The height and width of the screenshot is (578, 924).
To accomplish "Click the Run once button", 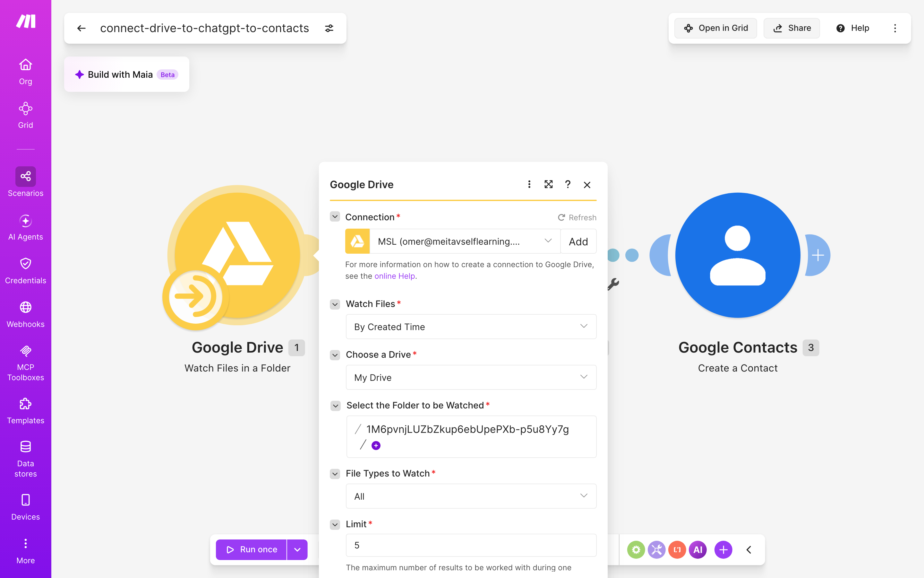I will pyautogui.click(x=251, y=550).
